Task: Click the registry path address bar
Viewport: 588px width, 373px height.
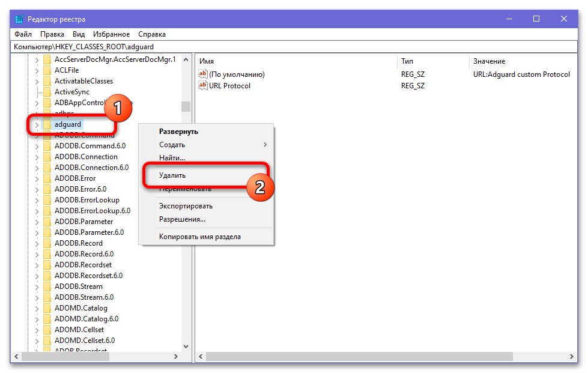Action: (x=294, y=47)
